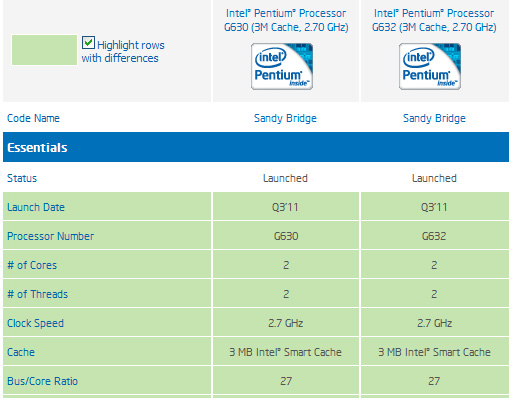Select the # of Cores value for G630
This screenshot has height=398, width=513.
tap(286, 265)
